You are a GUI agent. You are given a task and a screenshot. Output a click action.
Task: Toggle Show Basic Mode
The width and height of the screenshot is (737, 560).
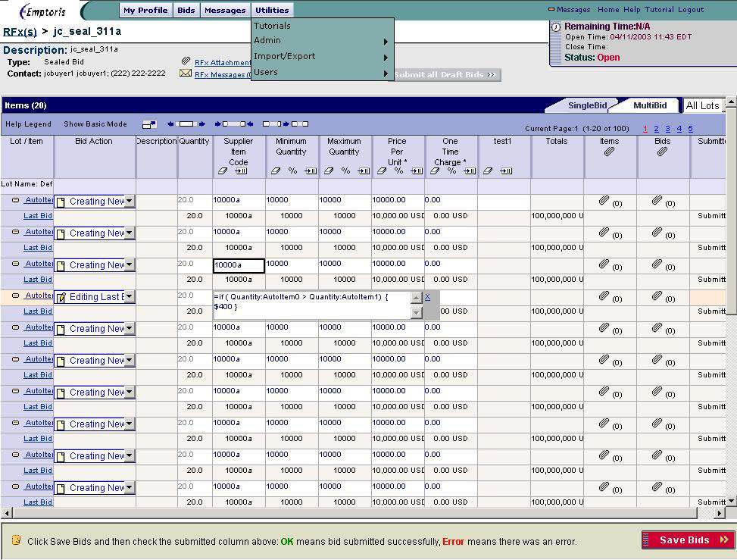coord(95,124)
